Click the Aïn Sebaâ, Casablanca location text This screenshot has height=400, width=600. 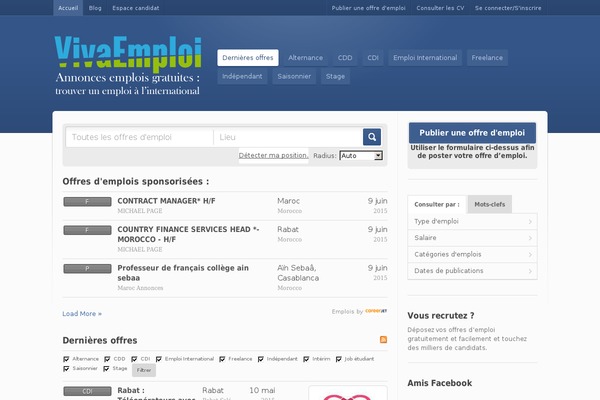click(x=298, y=273)
